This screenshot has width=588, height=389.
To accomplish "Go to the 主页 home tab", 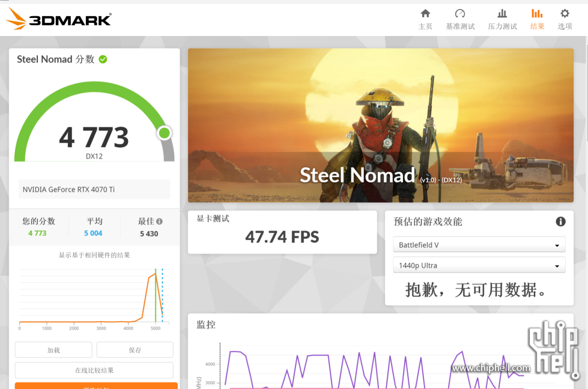I will coord(425,19).
